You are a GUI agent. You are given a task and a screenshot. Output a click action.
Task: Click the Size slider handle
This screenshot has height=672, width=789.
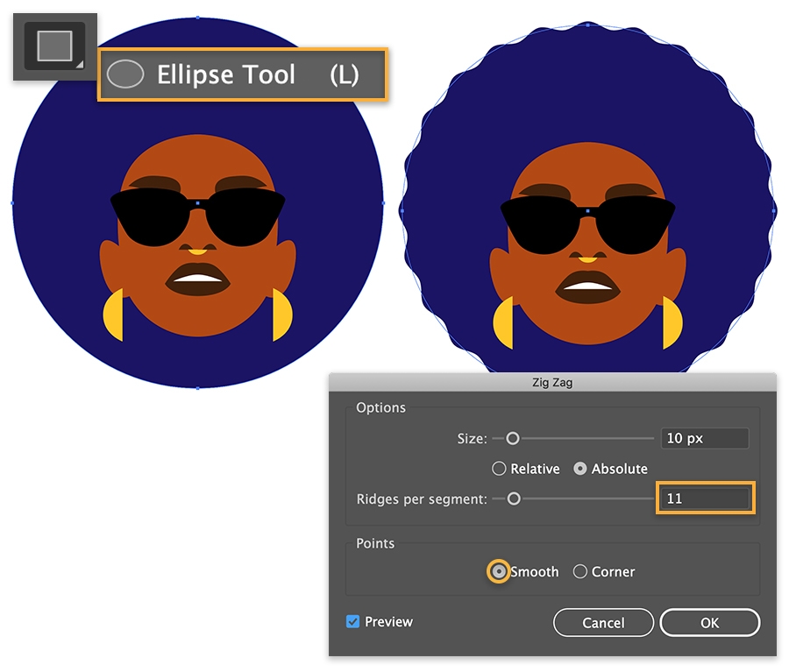pos(513,438)
